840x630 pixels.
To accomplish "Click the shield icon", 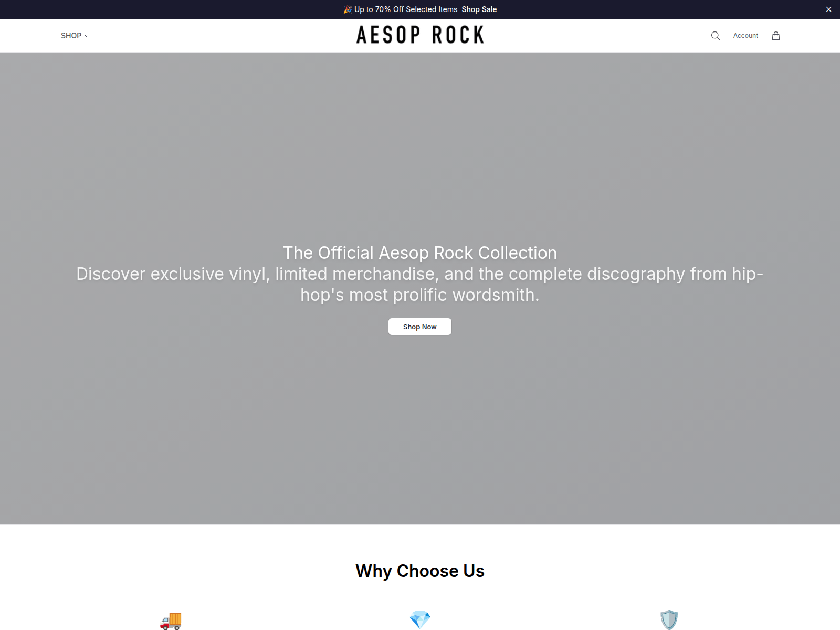I will pyautogui.click(x=669, y=620).
